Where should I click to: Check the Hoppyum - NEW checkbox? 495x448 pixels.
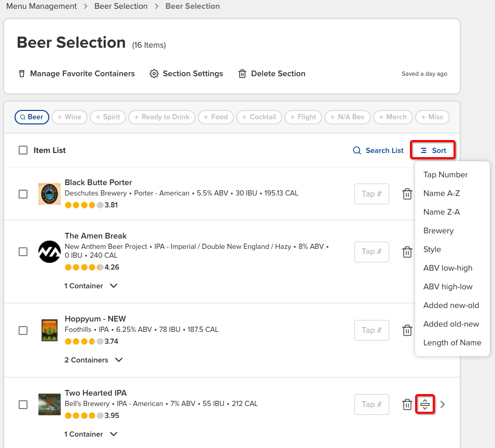[x=23, y=330]
